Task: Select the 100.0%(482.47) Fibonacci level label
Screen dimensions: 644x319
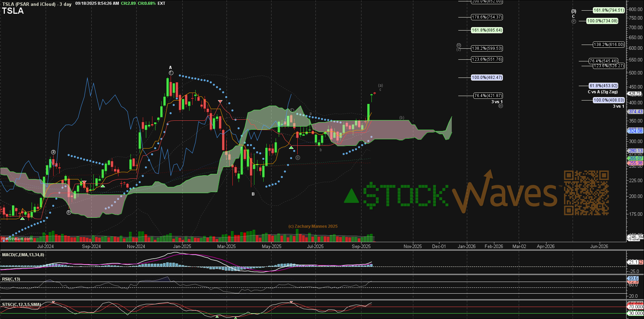Action: tap(487, 78)
